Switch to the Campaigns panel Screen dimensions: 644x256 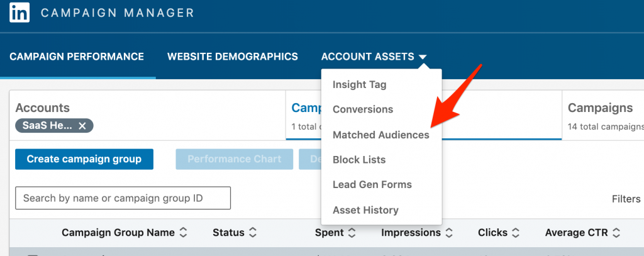600,108
